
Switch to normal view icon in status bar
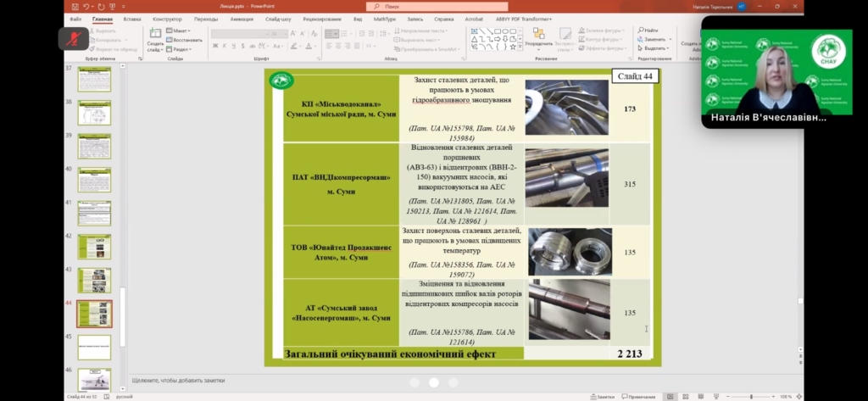click(669, 396)
